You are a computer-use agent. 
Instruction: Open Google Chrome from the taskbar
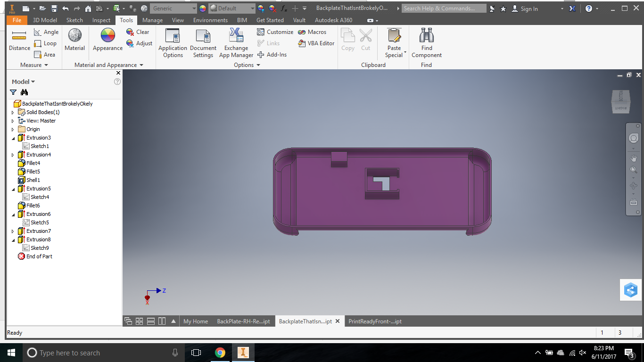tap(220, 353)
